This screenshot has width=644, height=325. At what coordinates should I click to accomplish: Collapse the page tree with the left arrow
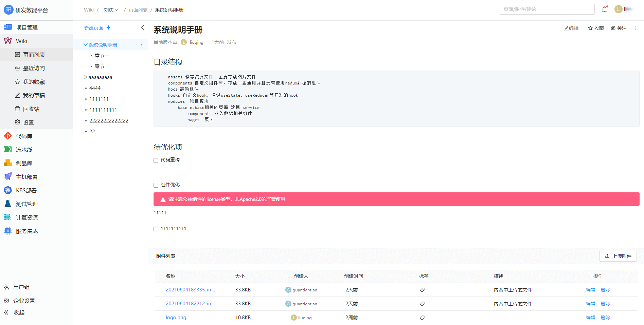(142, 27)
